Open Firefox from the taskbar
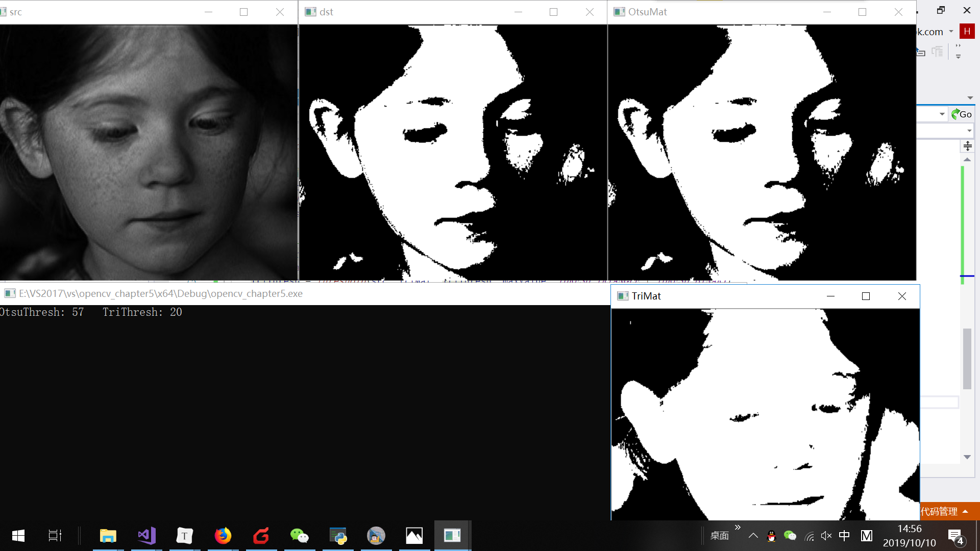Screen dimensions: 980x551 coord(223,535)
